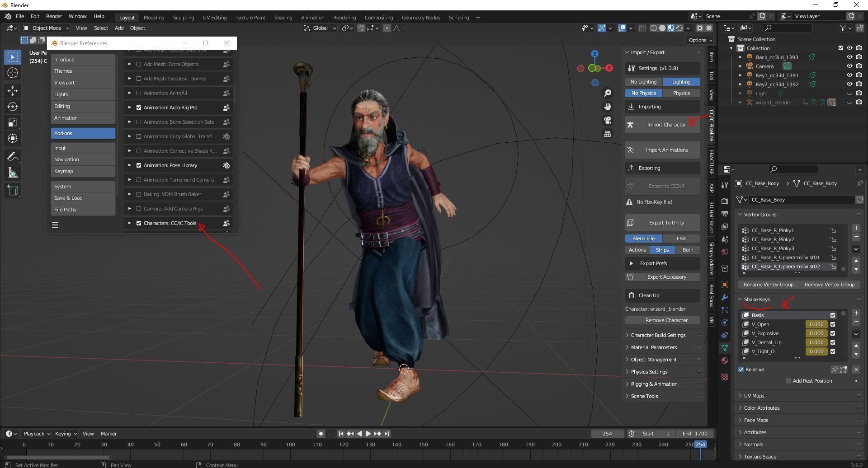Viewport: 868px width, 468px height.
Task: Disable Animation: Auto-Rig Pro add-on
Action: (139, 108)
